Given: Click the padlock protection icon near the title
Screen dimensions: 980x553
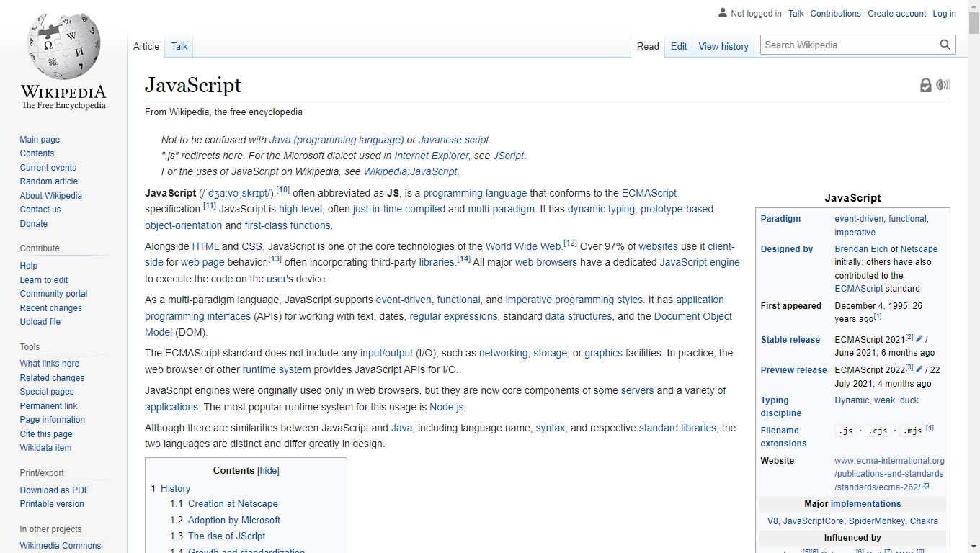Looking at the screenshot, I should pyautogui.click(x=925, y=84).
